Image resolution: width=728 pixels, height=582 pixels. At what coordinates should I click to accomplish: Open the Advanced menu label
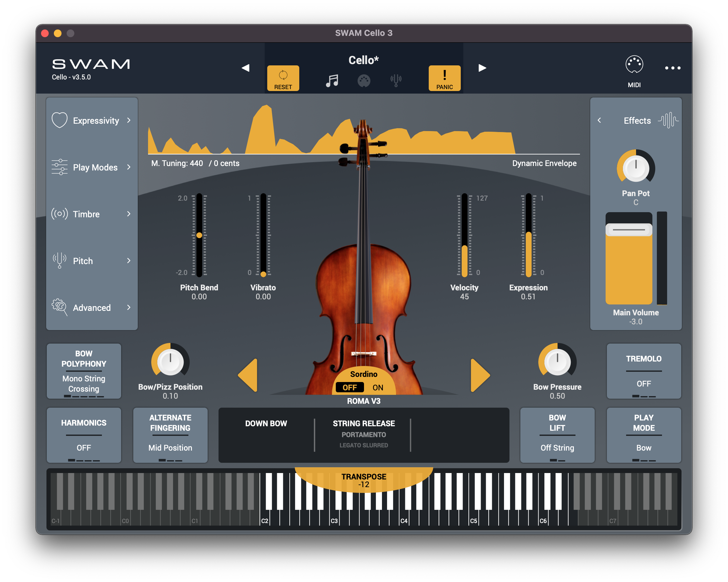[92, 308]
